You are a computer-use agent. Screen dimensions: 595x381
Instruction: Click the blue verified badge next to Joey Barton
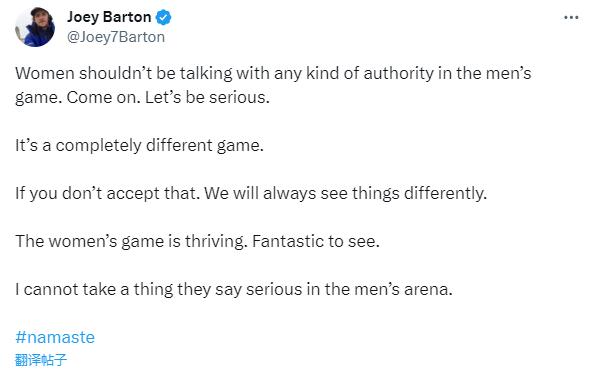pos(164,17)
